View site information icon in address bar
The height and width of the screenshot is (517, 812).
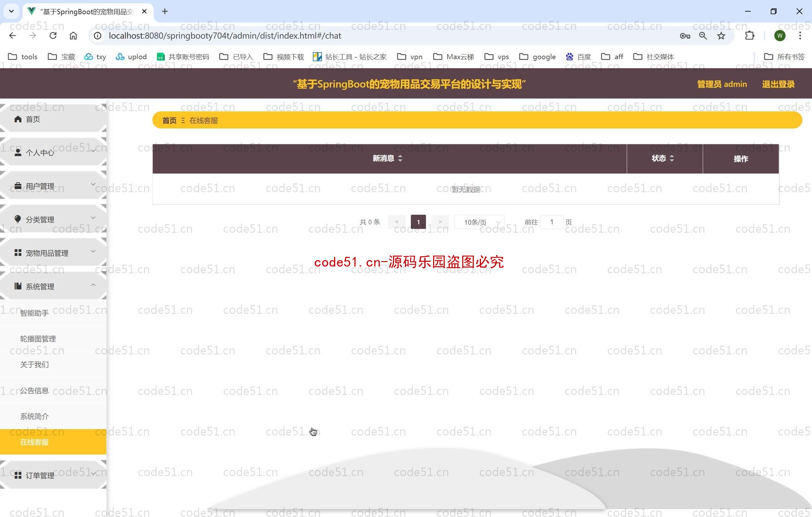(97, 36)
